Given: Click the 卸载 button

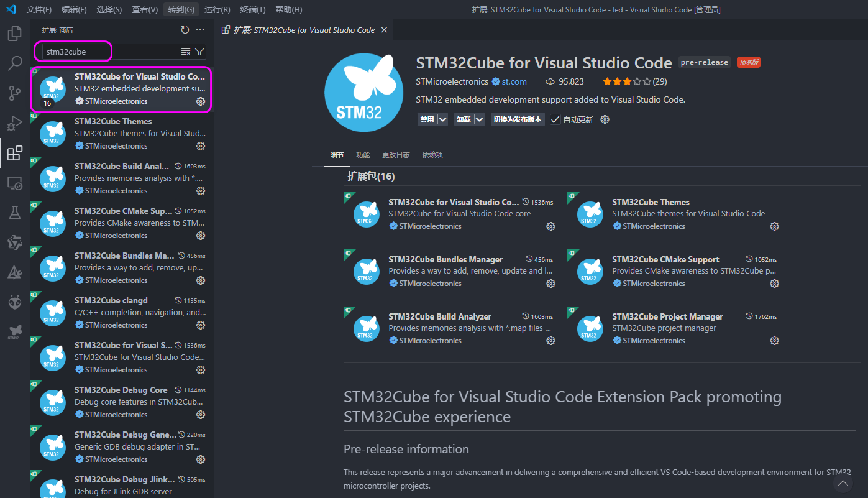Looking at the screenshot, I should pos(464,119).
